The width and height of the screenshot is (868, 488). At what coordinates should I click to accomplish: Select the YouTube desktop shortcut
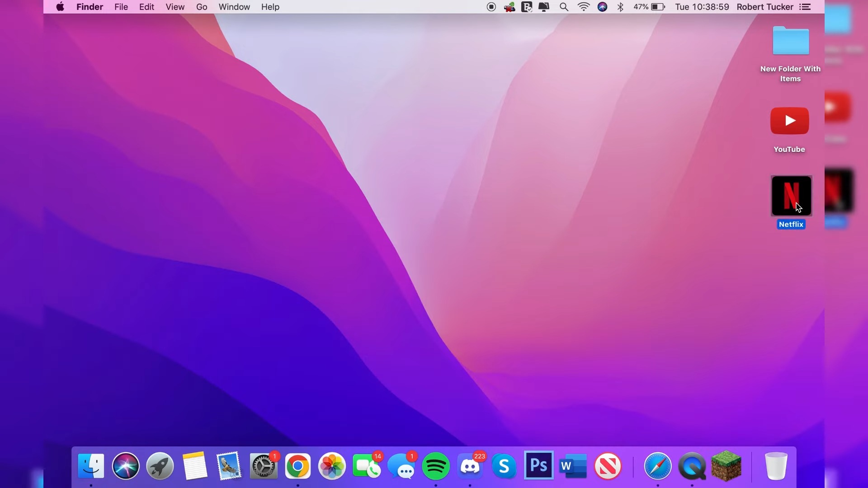tap(789, 121)
